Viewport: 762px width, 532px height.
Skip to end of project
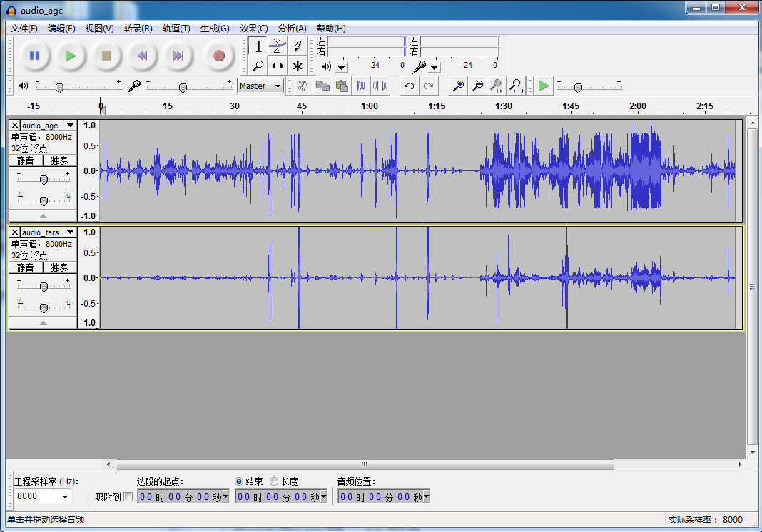click(x=178, y=56)
